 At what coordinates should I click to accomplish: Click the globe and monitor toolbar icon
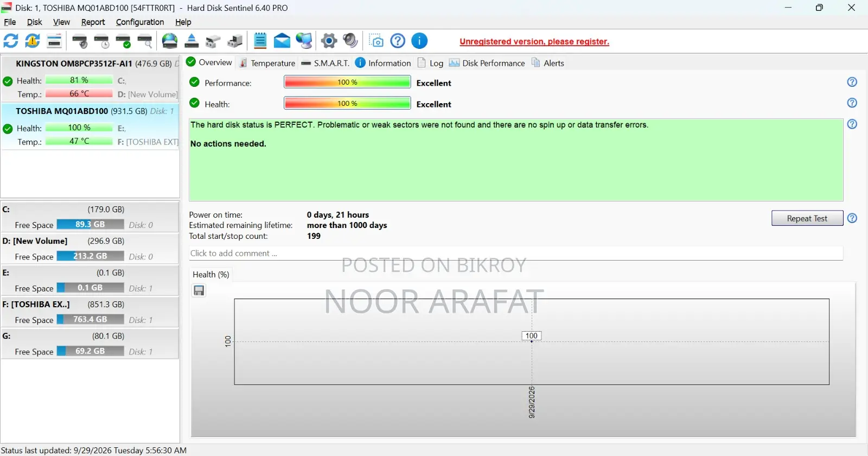coord(304,41)
